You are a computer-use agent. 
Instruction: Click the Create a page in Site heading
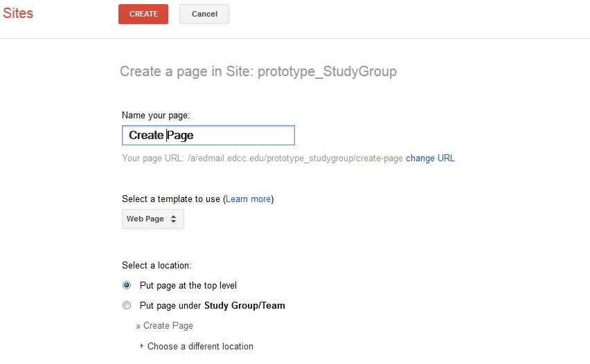click(x=258, y=71)
